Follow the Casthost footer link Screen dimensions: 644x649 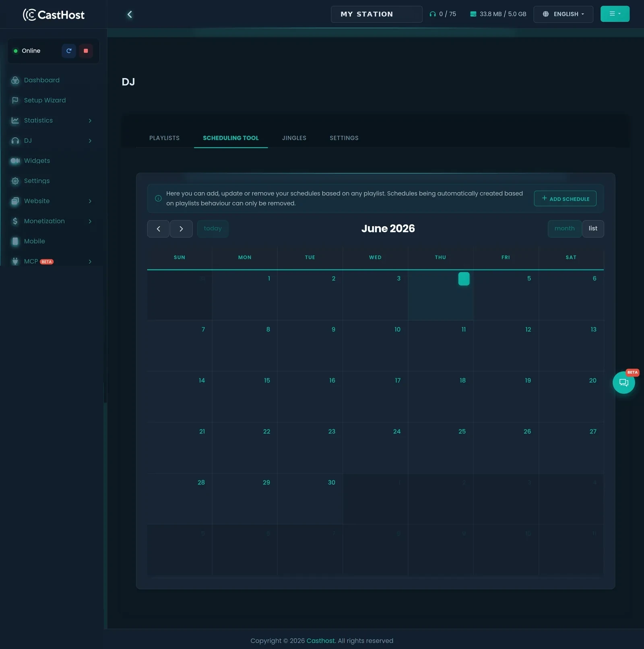tap(321, 641)
